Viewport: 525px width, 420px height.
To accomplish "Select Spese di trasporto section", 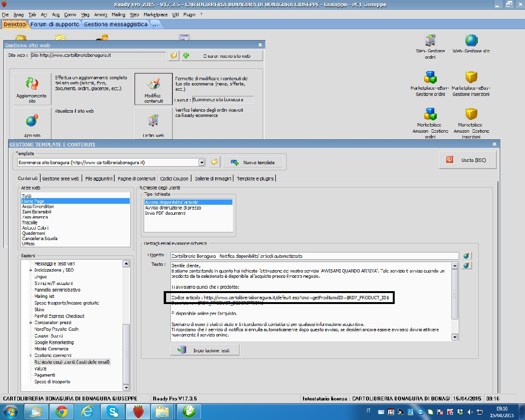I will point(52,381).
